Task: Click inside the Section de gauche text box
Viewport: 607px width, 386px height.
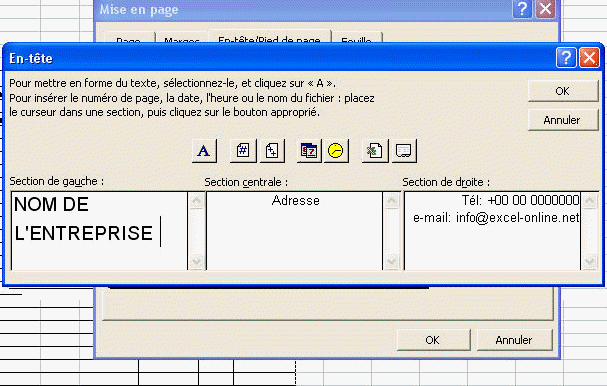Action: (99, 231)
